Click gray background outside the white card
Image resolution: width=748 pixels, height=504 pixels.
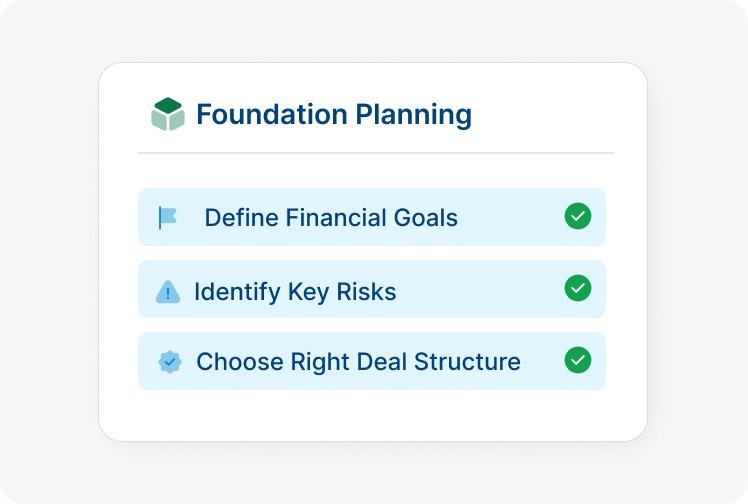[50, 250]
